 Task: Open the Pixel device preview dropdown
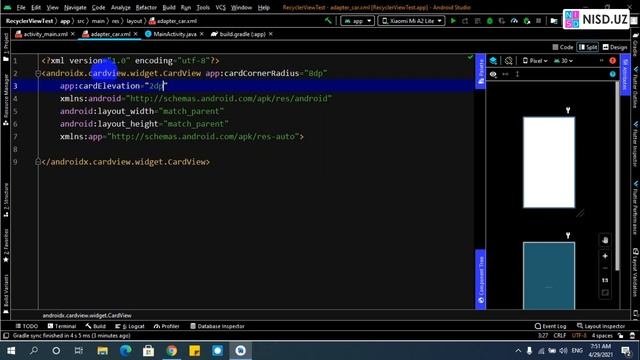535,61
